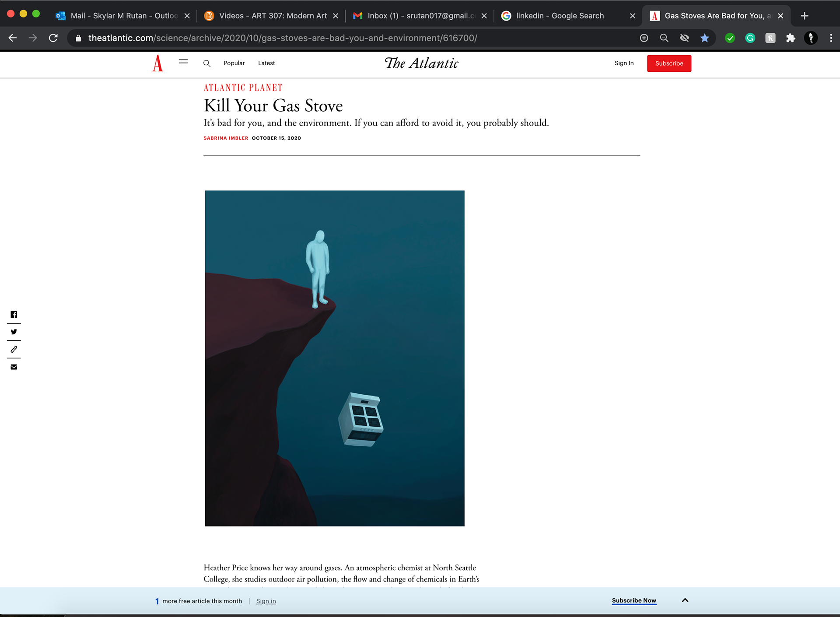Go forward in browser history
This screenshot has height=617, width=840.
coord(33,38)
